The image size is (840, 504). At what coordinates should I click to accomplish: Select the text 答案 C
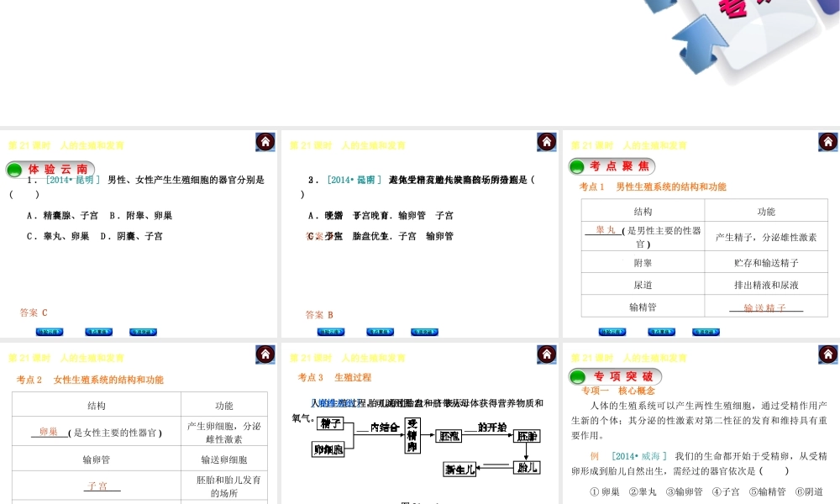34,312
